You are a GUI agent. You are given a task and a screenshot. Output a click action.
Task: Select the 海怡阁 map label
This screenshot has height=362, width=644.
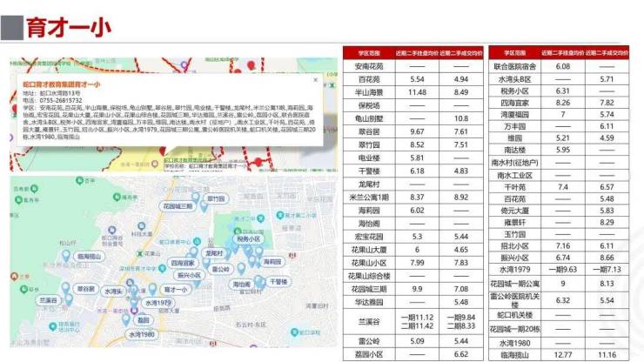[242, 285]
